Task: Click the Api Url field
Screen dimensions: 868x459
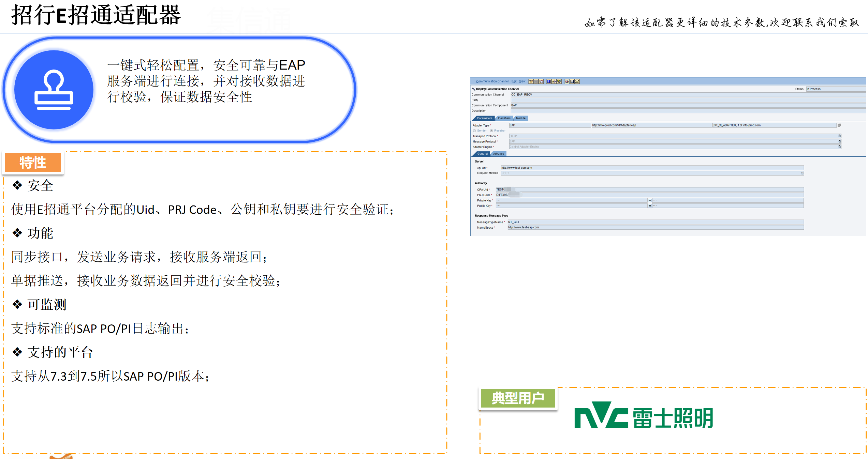Action: tap(652, 168)
